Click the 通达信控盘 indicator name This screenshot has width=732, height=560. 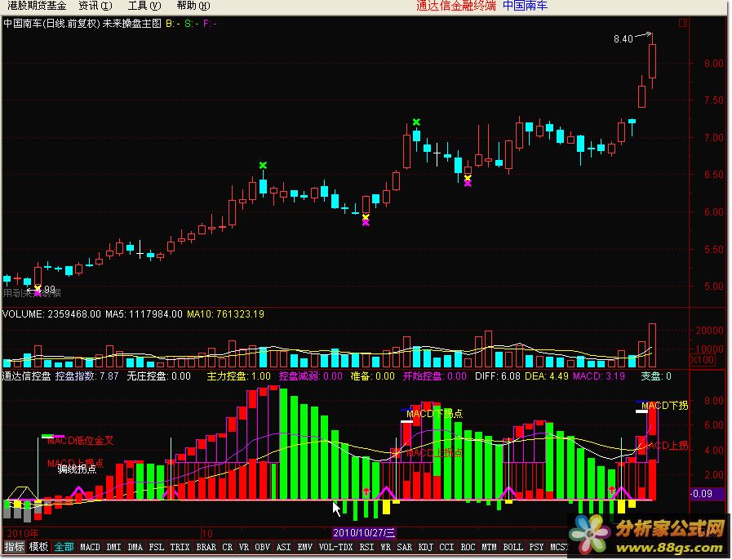[27, 376]
